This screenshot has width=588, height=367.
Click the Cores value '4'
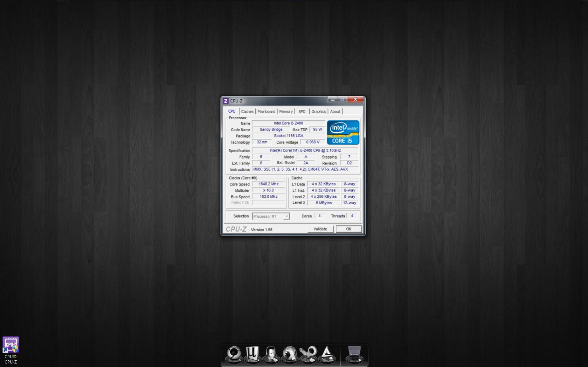coord(319,216)
